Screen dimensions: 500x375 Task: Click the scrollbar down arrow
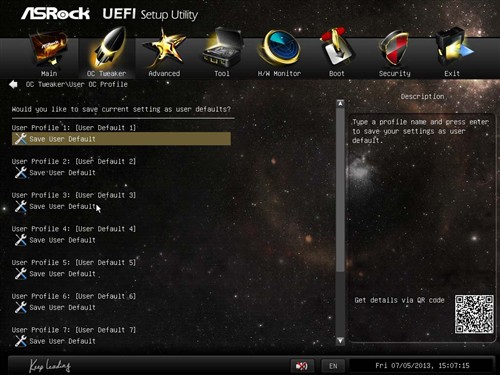tap(340, 340)
